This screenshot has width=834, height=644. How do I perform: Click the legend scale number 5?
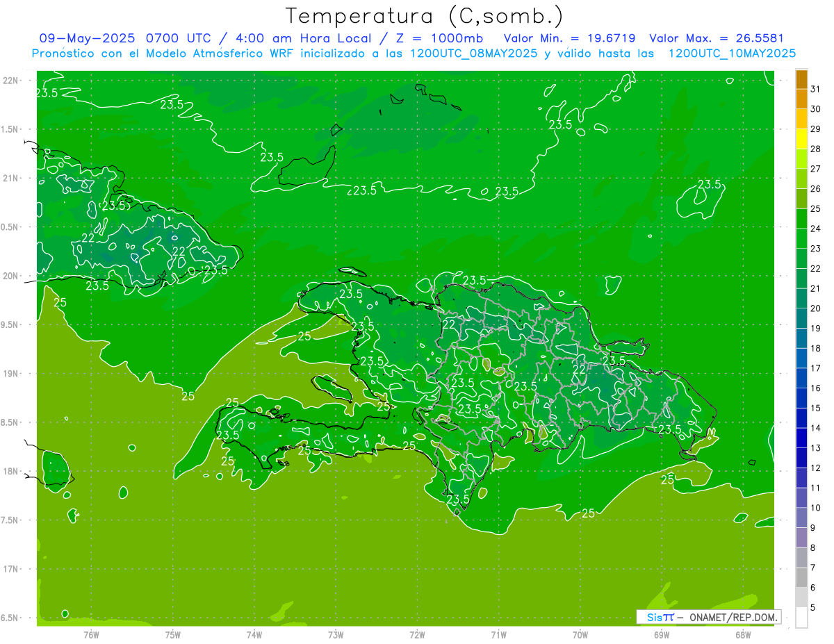tap(813, 607)
